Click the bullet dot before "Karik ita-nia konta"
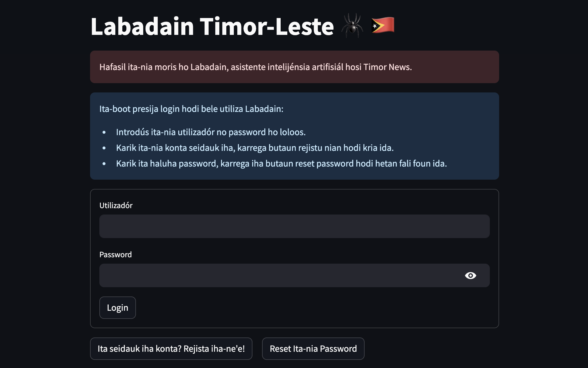This screenshot has width=588, height=368. 104,148
